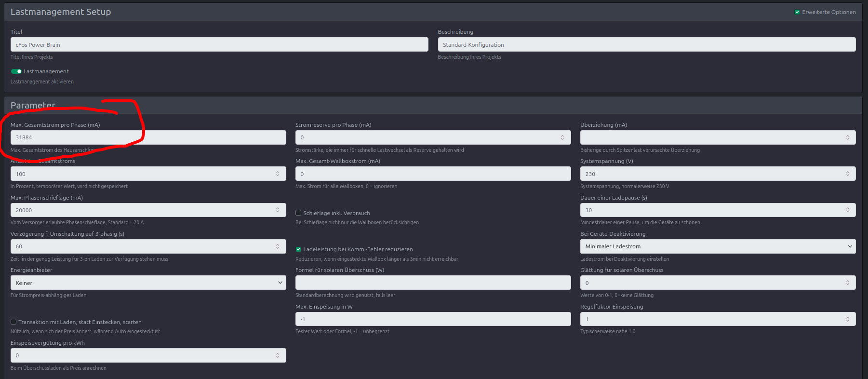
Task: Enable Schieflage inkl. Verbrauch checkbox
Action: 298,213
